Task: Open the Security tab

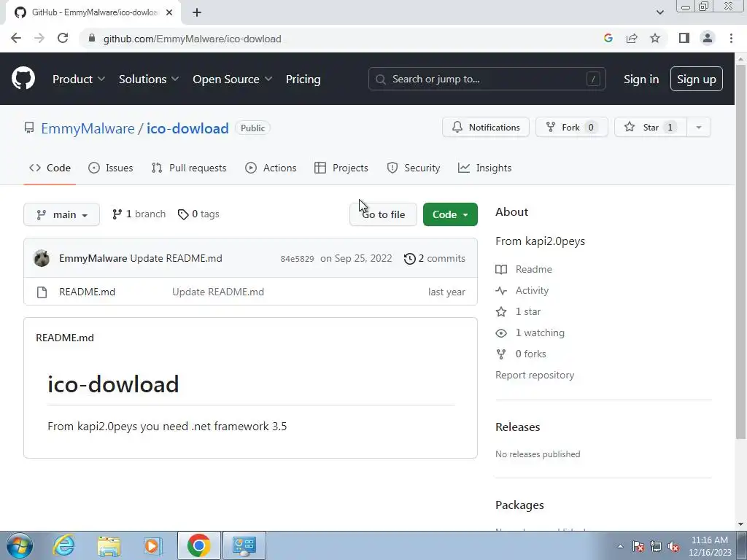Action: (414, 168)
